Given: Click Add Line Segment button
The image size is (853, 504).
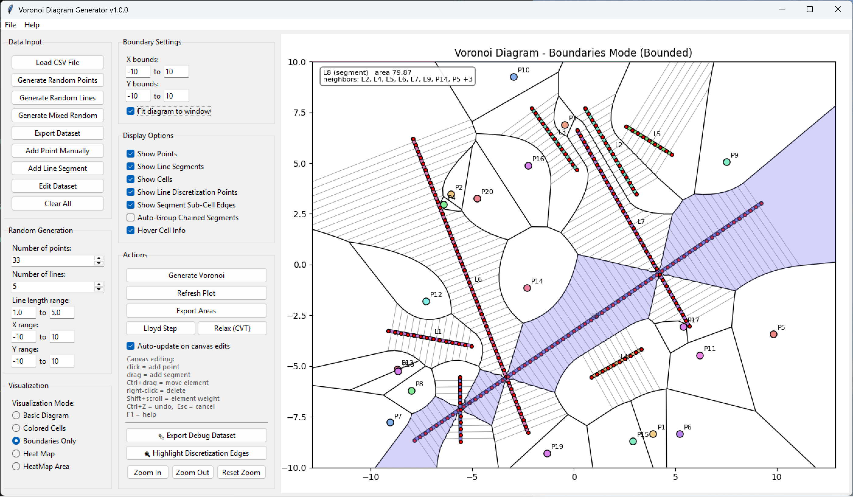Looking at the screenshot, I should tap(57, 169).
